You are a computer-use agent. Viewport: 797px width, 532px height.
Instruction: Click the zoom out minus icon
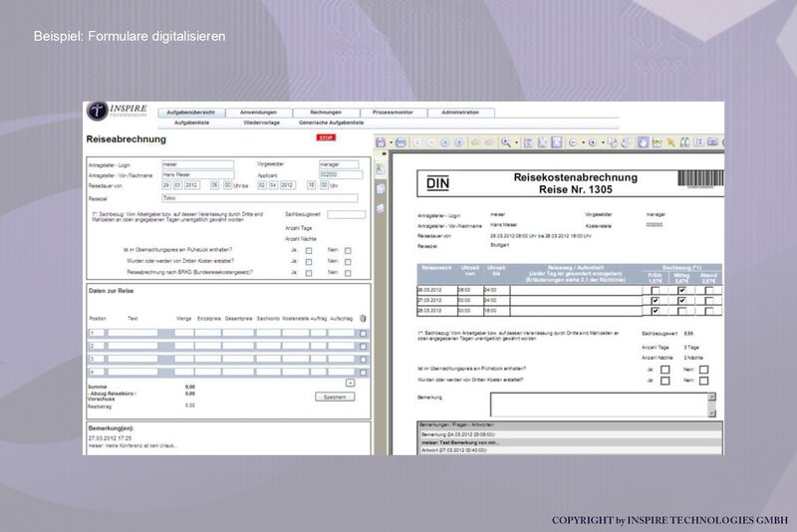click(x=573, y=143)
